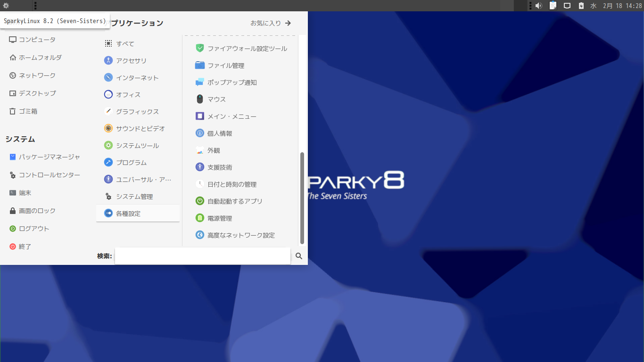Open the Computer (コンピュータ) icon

tap(13, 40)
